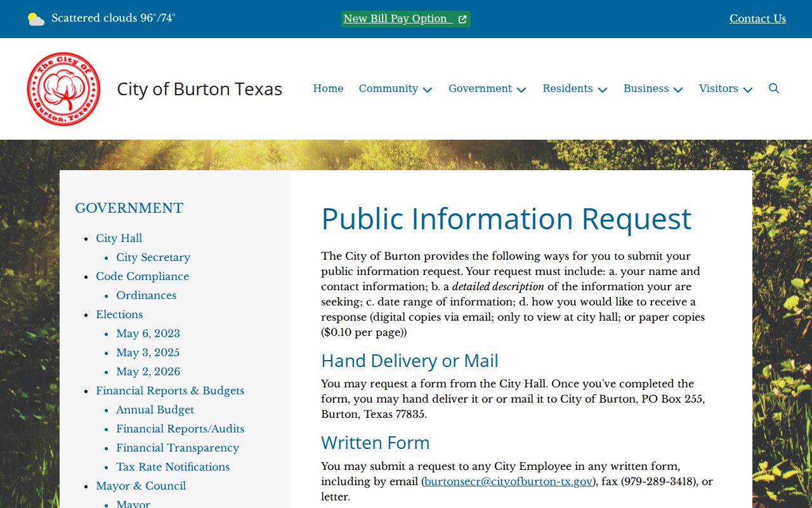Open the May 2, 2026 election link
This screenshot has height=508, width=812.
pyautogui.click(x=148, y=371)
